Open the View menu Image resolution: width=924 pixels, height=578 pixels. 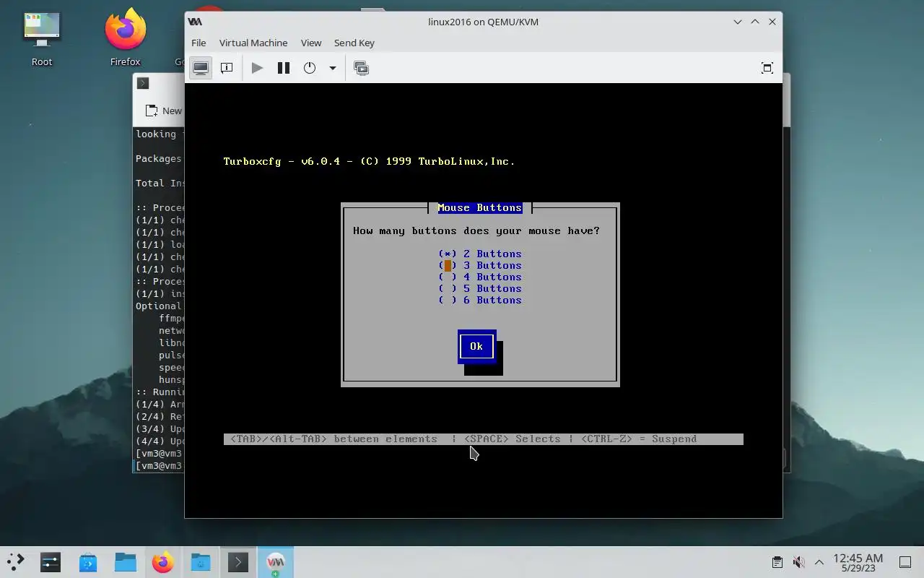[311, 43]
